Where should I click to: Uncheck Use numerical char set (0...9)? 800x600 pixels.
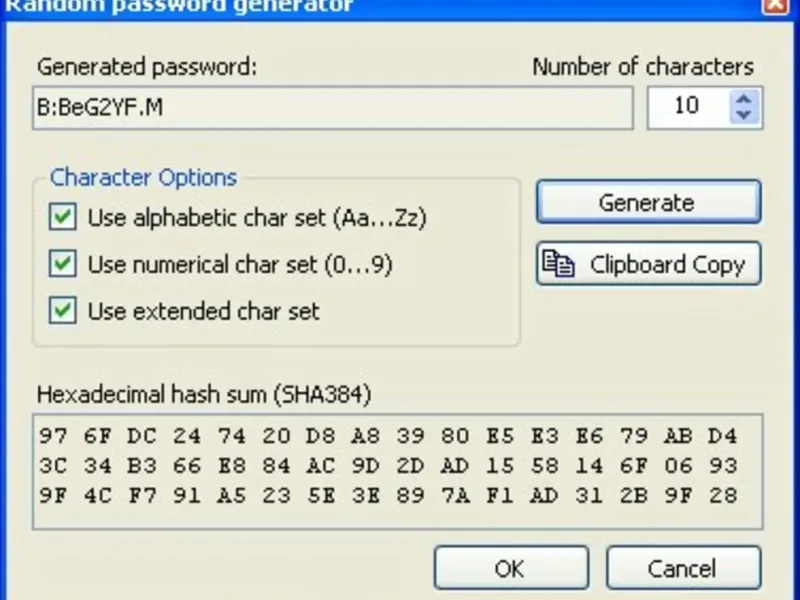point(64,264)
